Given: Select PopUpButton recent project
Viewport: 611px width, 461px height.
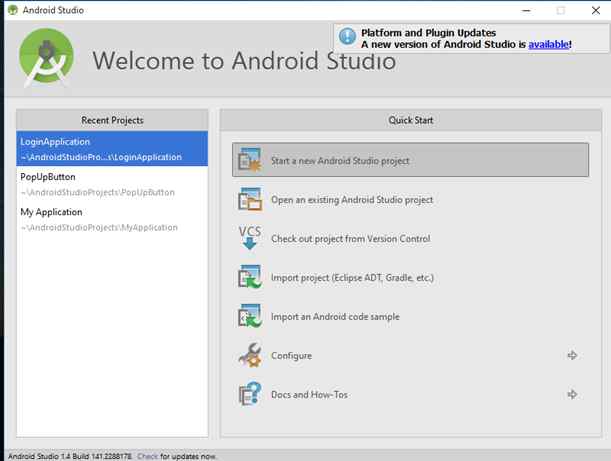Looking at the screenshot, I should (112, 184).
